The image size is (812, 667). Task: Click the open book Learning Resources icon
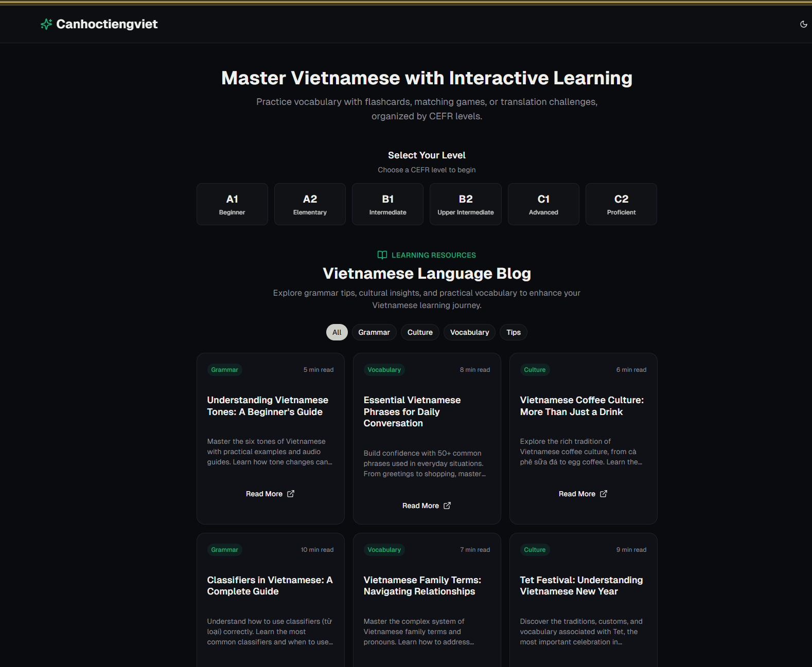[382, 255]
